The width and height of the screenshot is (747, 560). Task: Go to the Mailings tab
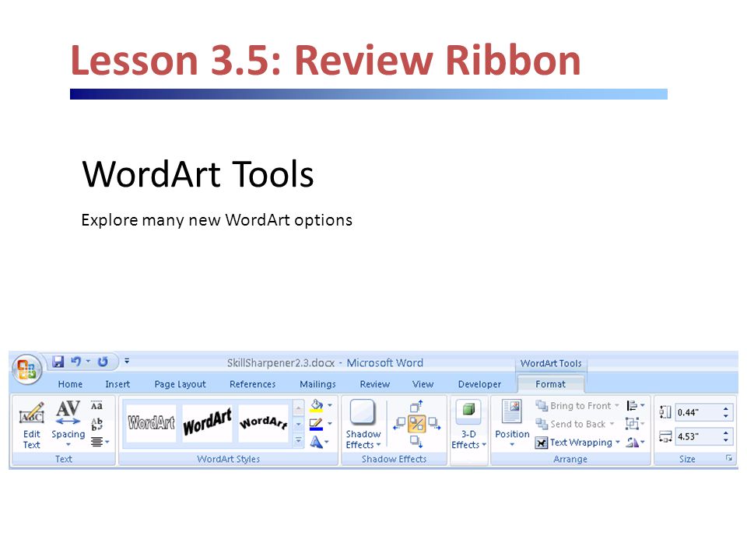click(x=317, y=384)
